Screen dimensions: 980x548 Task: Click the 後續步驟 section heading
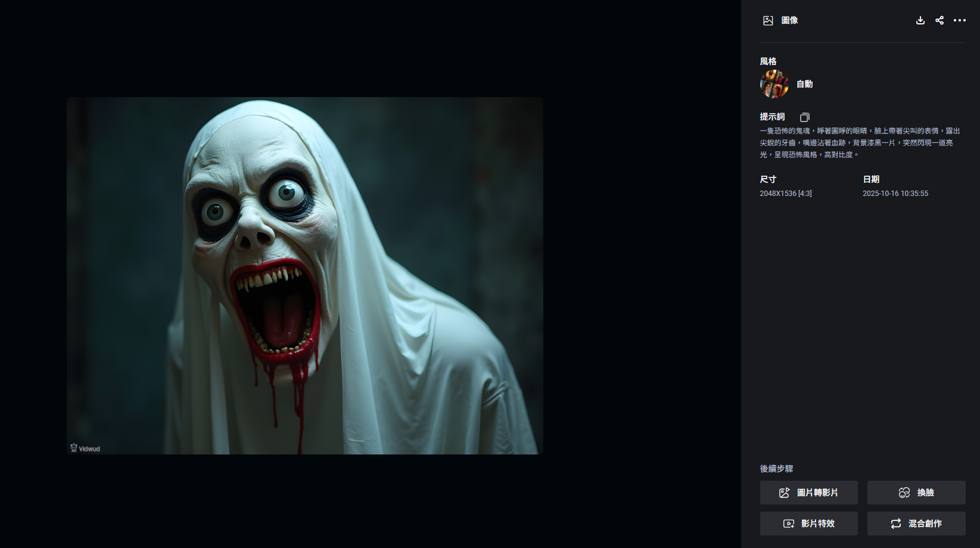pyautogui.click(x=776, y=469)
